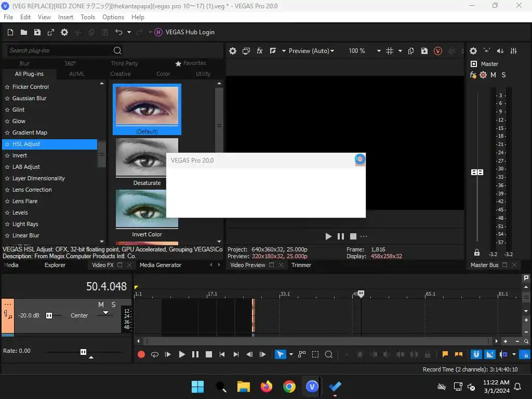The height and width of the screenshot is (399, 532).
Task: Click plug-in list scroll down arrow
Action: point(102,242)
